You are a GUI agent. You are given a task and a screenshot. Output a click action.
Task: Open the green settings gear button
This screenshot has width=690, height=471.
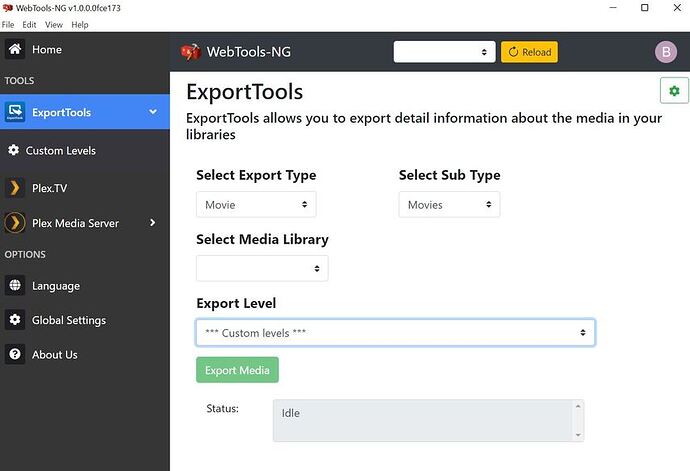[674, 91]
